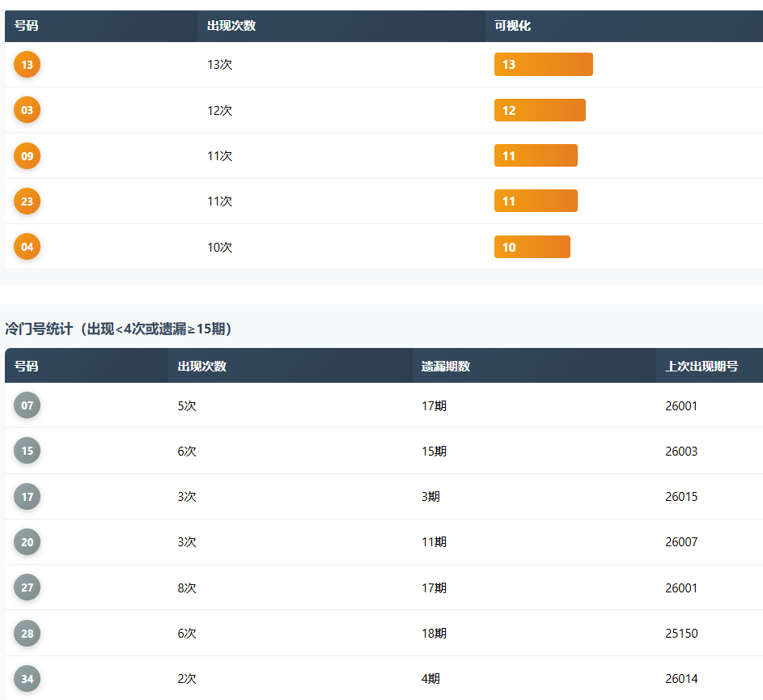Select hot number ball 23
This screenshot has height=700, width=763.
pyautogui.click(x=27, y=202)
